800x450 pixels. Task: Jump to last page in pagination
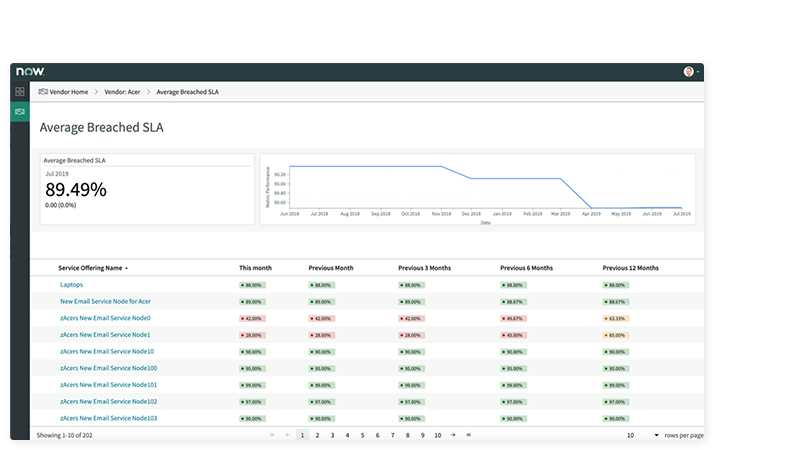(x=468, y=435)
